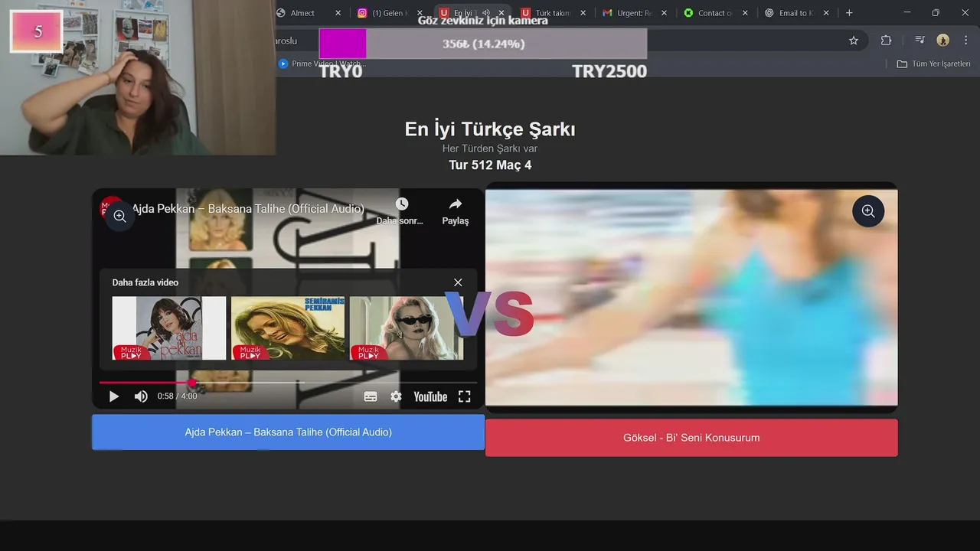Bookmark this page with the star icon
The width and height of the screenshot is (980, 551).
tap(854, 41)
